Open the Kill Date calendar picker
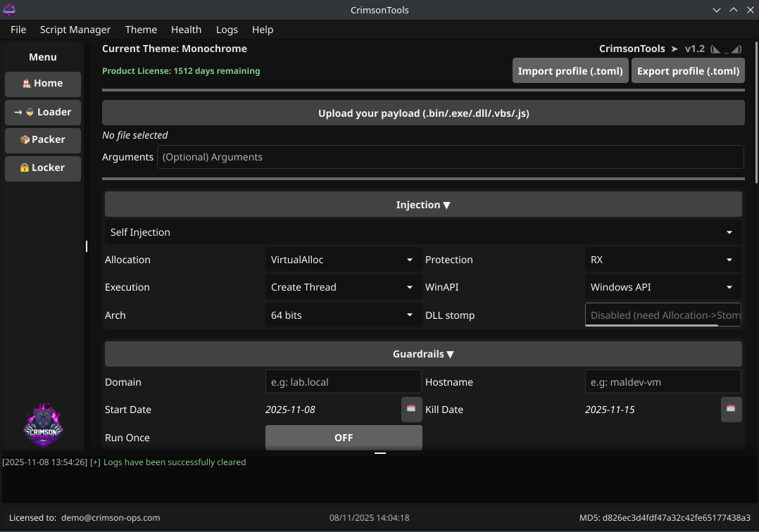The image size is (759, 532). click(731, 410)
